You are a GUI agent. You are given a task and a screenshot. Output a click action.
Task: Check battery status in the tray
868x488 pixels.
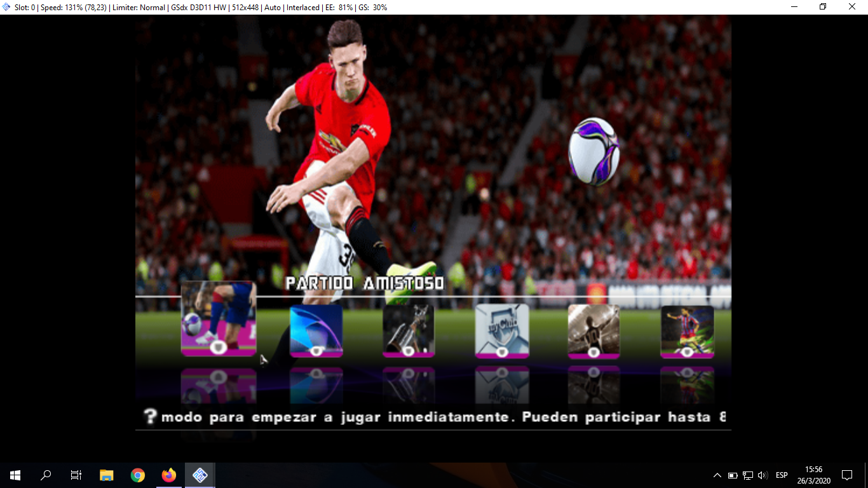point(733,475)
